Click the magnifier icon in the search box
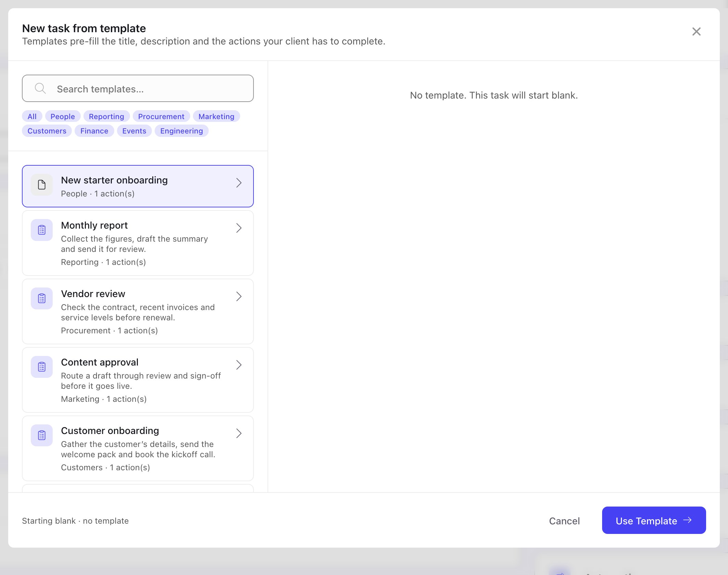728x575 pixels. coord(40,89)
